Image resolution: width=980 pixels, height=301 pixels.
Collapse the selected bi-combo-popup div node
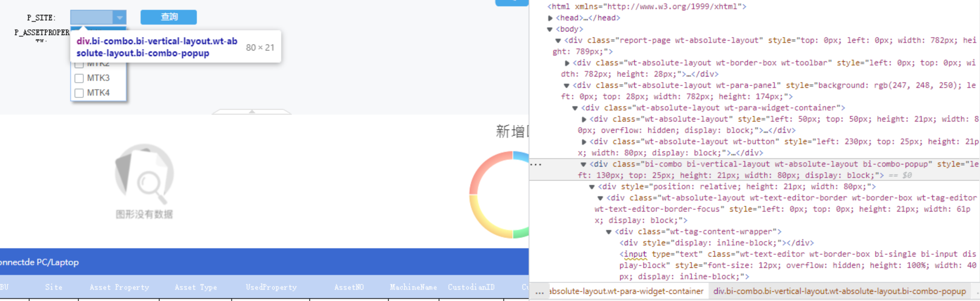pyautogui.click(x=583, y=164)
